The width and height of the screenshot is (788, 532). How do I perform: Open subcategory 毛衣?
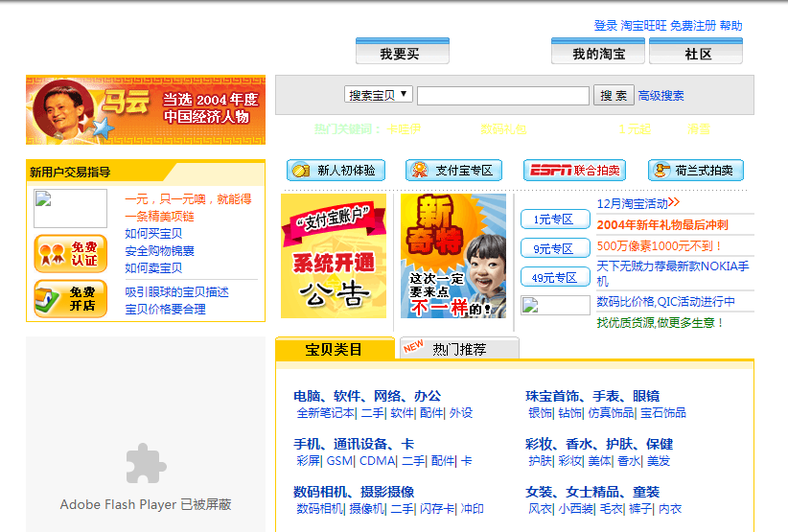click(x=611, y=509)
